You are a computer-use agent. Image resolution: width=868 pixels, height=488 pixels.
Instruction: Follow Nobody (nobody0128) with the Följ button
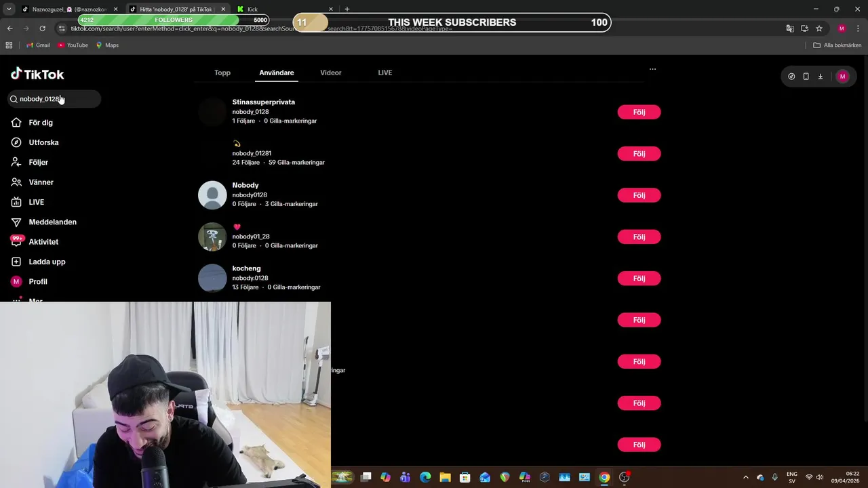[639, 195]
